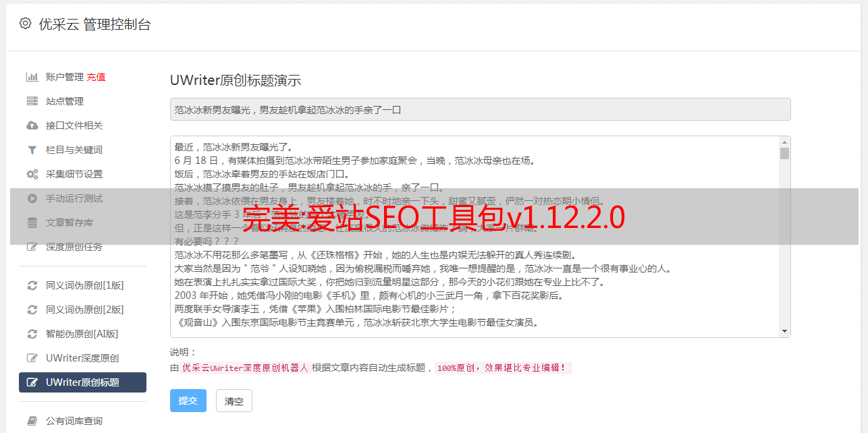Click the cloud upload icon for 接口文件相关
868x433 pixels.
32,125
